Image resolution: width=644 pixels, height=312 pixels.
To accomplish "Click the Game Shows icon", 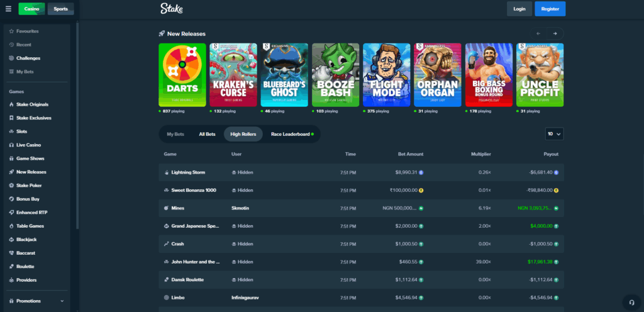I will click(x=11, y=159).
